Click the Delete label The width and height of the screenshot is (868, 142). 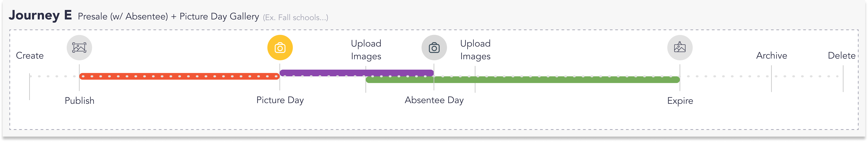841,55
